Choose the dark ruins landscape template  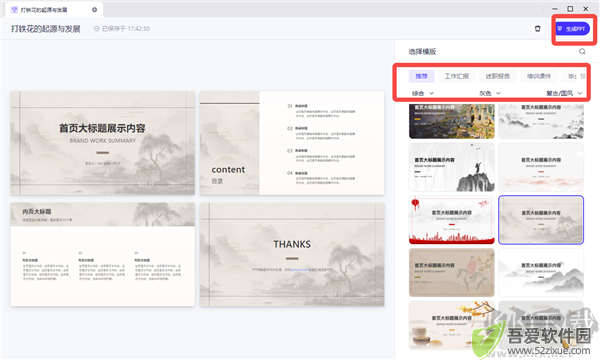[x=452, y=121]
